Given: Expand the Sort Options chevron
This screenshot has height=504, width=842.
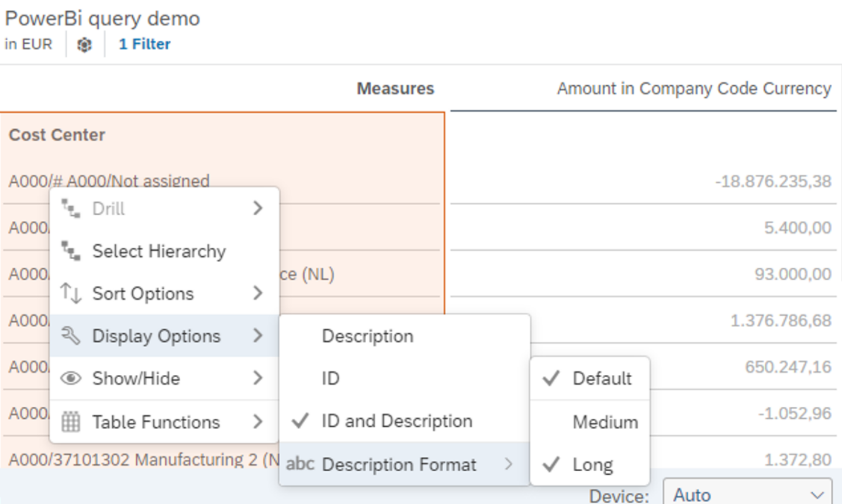Looking at the screenshot, I should click(258, 293).
